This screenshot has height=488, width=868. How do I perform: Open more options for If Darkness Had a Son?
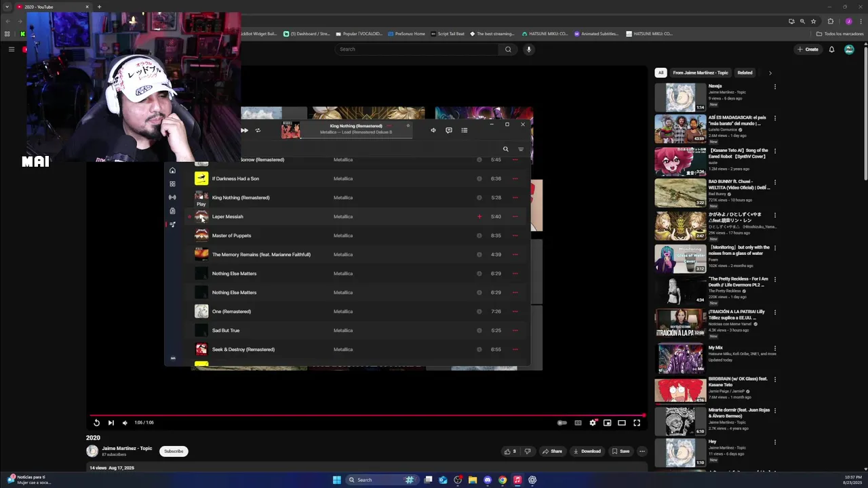tap(515, 178)
